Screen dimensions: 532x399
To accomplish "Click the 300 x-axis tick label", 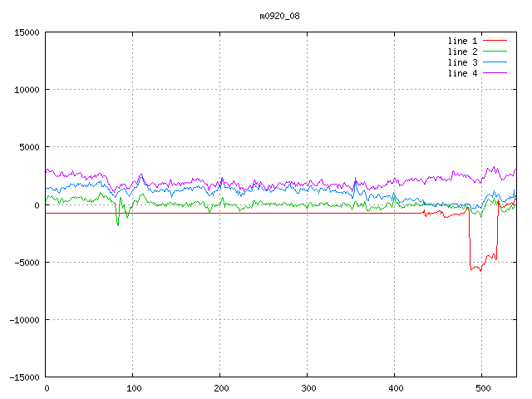I will pos(308,388).
